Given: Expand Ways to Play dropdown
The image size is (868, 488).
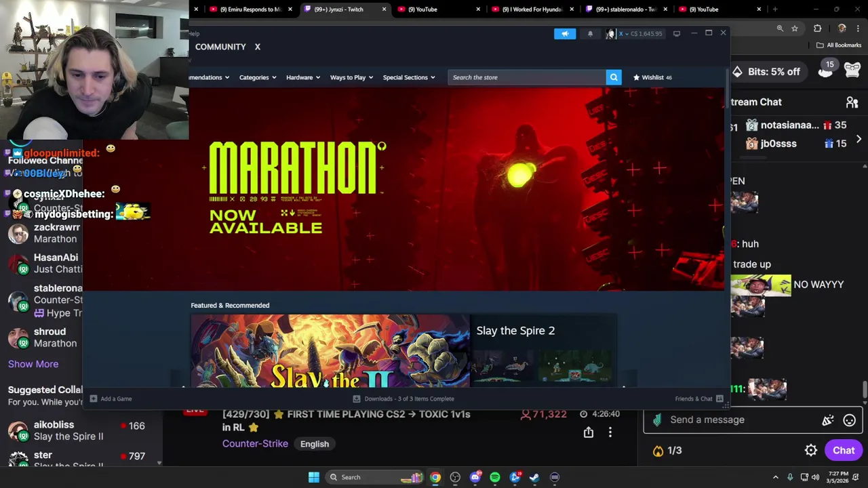Looking at the screenshot, I should 351,77.
